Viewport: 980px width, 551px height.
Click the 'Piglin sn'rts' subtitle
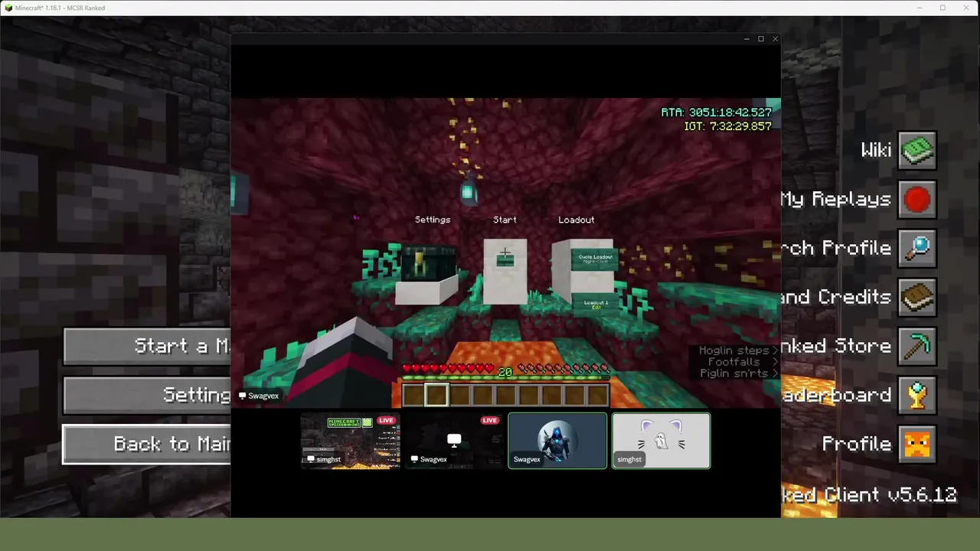coord(733,373)
